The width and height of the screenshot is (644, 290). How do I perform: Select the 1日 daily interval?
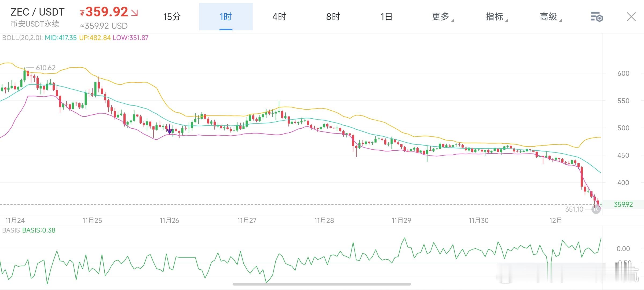386,17
